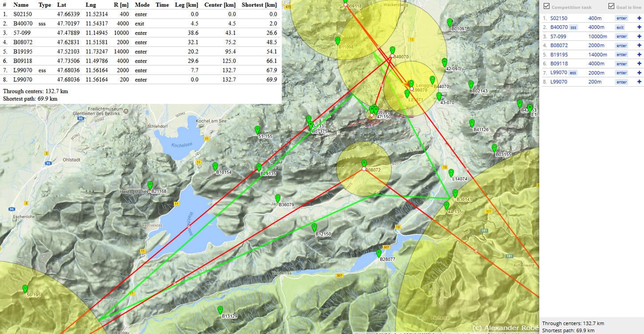Screen dimensions: 644x334
Task: Toggle enter mode for 57-099 in side panel
Action: tap(621, 36)
